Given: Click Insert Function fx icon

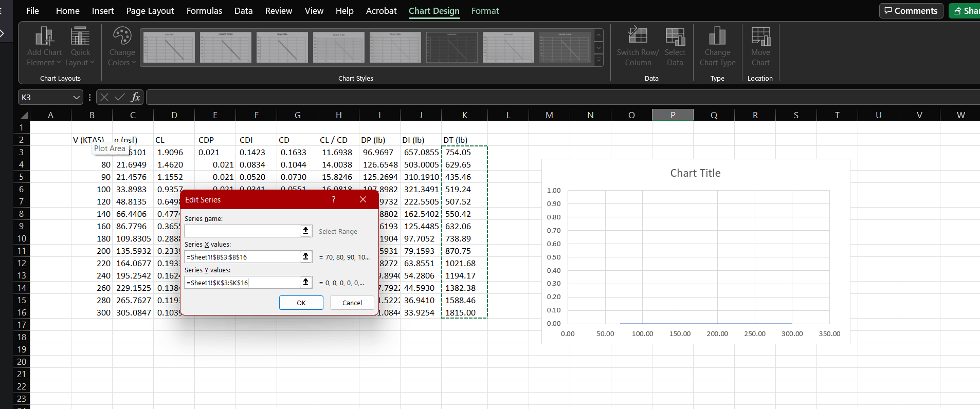Looking at the screenshot, I should 135,97.
